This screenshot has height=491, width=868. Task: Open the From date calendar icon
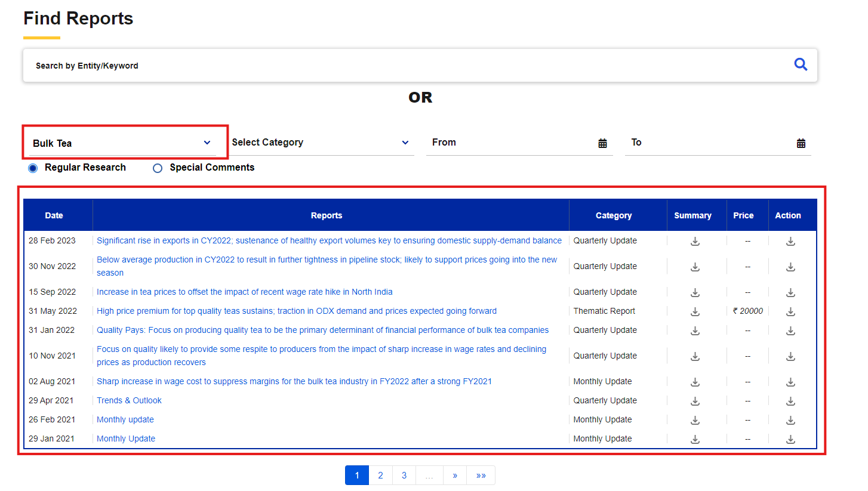(x=602, y=143)
